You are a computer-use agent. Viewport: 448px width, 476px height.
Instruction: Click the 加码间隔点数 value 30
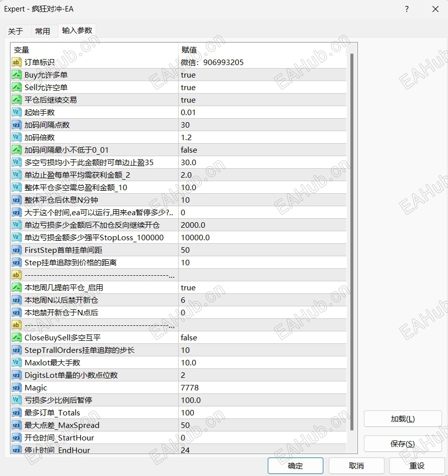coord(185,125)
